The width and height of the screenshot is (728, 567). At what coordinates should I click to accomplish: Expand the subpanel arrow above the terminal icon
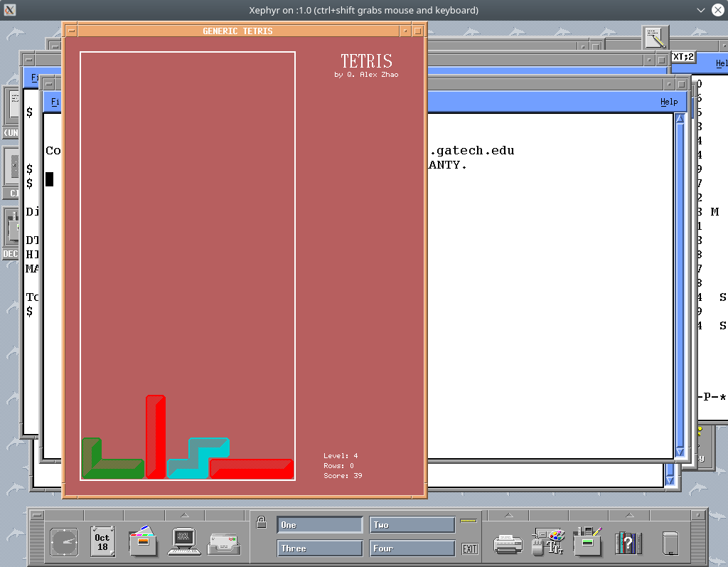click(x=184, y=516)
